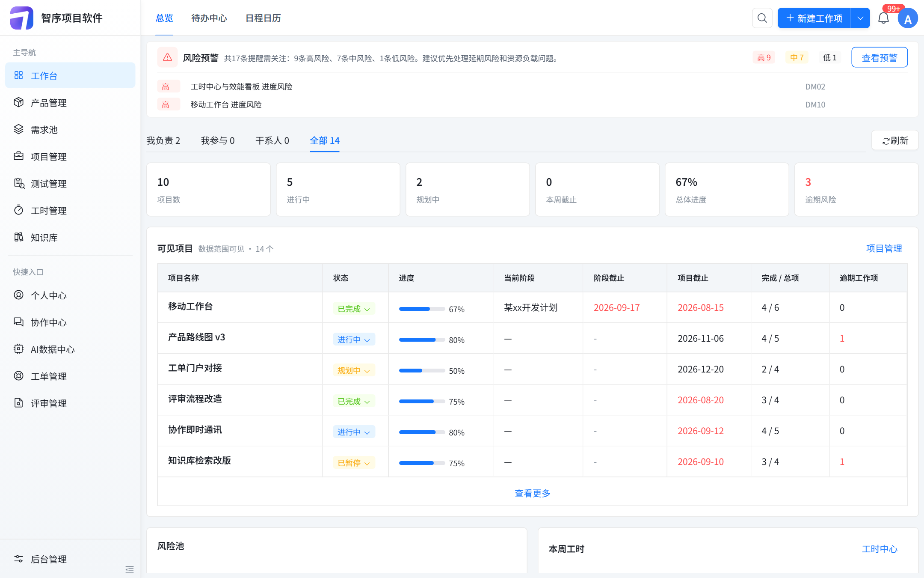Click the search magnifier icon
The image size is (924, 578).
pos(762,18)
